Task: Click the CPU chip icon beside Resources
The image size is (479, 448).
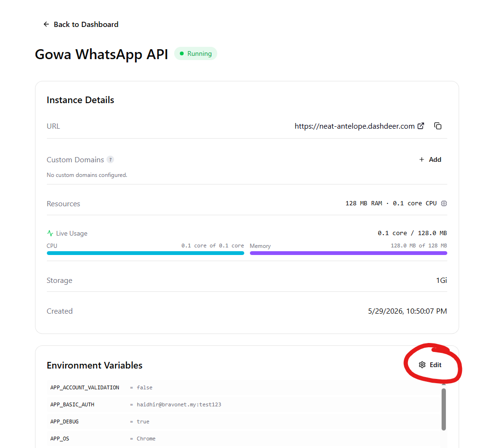Action: [x=444, y=203]
